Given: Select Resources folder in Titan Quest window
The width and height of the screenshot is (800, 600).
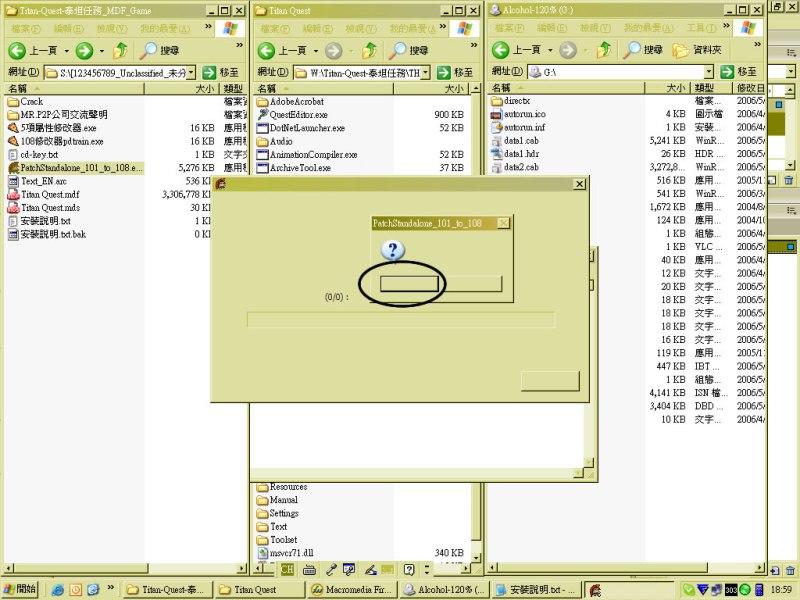Looking at the screenshot, I should (x=282, y=487).
